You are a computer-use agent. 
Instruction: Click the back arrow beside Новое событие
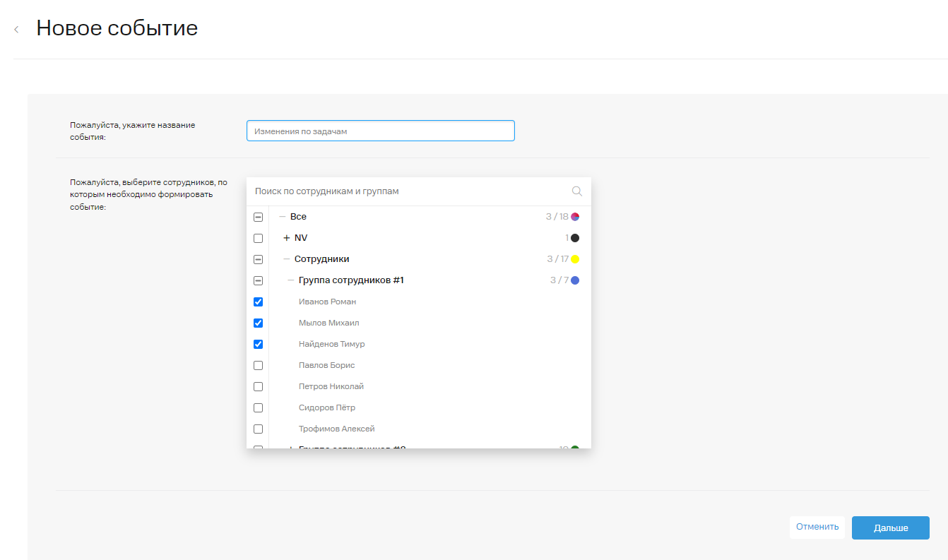pos(16,30)
